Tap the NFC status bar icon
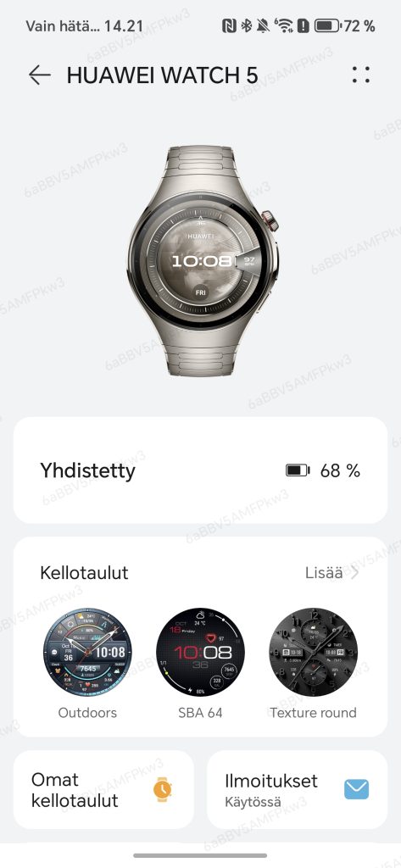 pos(229,25)
